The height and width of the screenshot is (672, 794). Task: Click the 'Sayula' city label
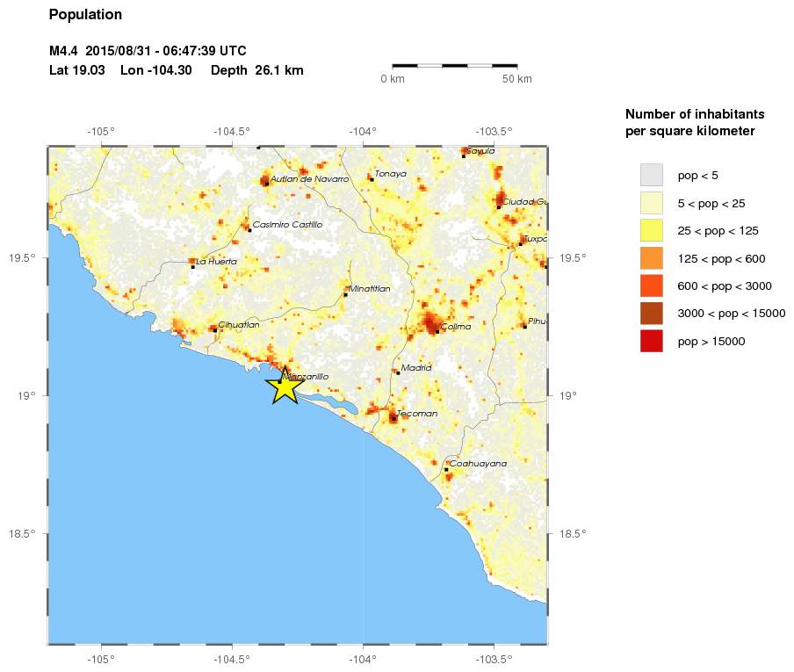click(480, 150)
